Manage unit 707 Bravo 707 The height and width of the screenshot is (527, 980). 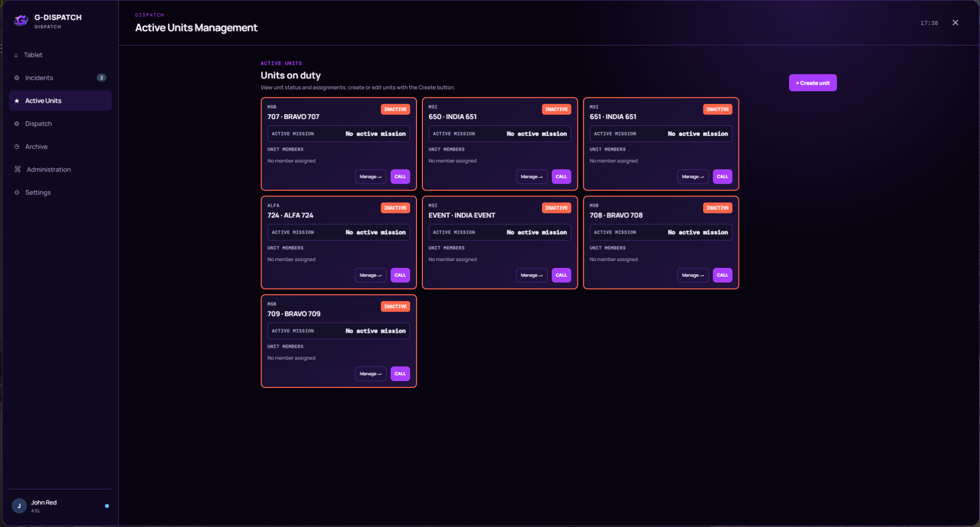pyautogui.click(x=370, y=177)
